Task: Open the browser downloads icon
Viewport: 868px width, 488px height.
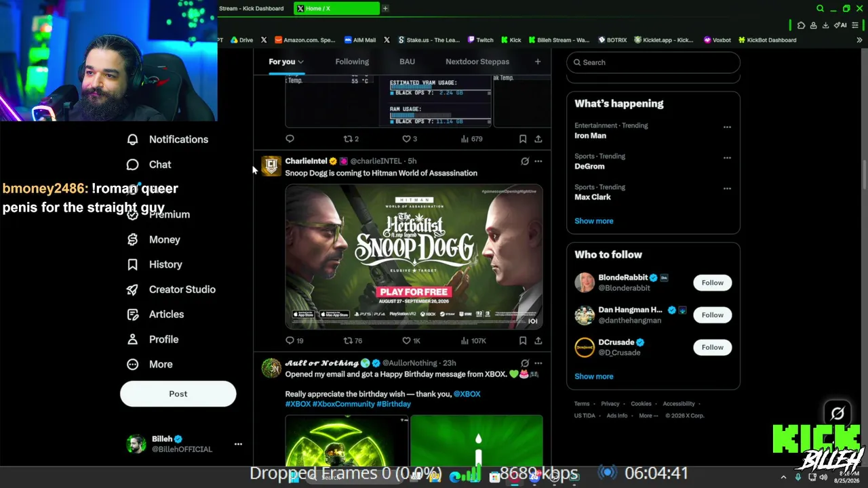Action: click(x=825, y=26)
